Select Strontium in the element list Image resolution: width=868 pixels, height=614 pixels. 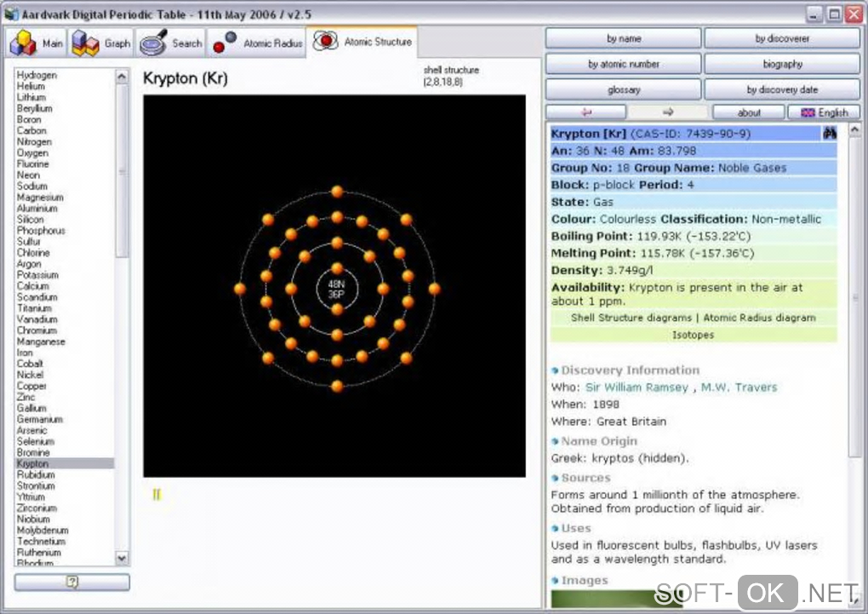64,485
